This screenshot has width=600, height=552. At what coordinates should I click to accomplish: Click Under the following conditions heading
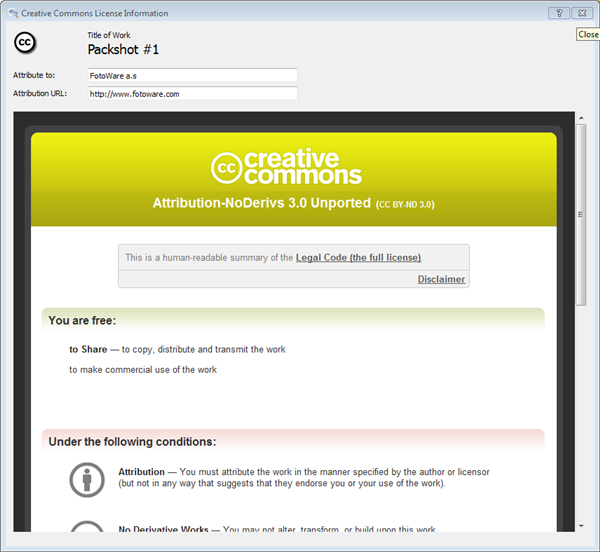(x=132, y=441)
